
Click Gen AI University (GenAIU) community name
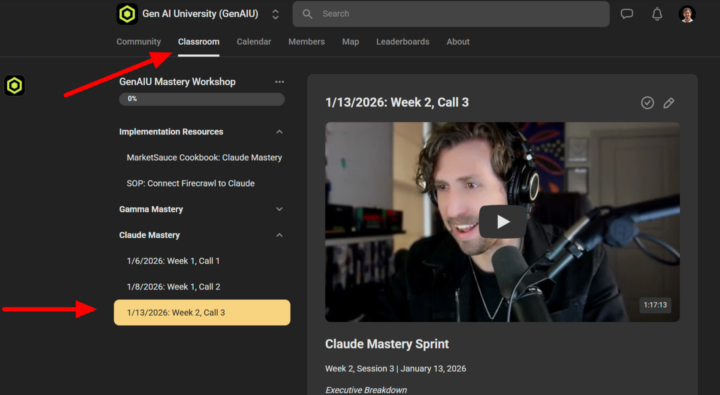(200, 14)
